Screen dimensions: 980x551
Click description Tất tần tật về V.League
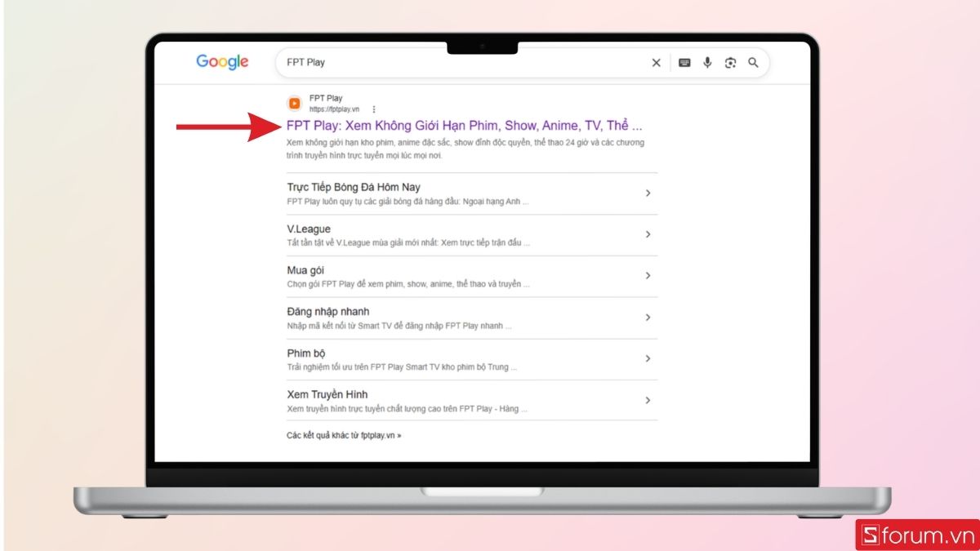click(x=408, y=243)
